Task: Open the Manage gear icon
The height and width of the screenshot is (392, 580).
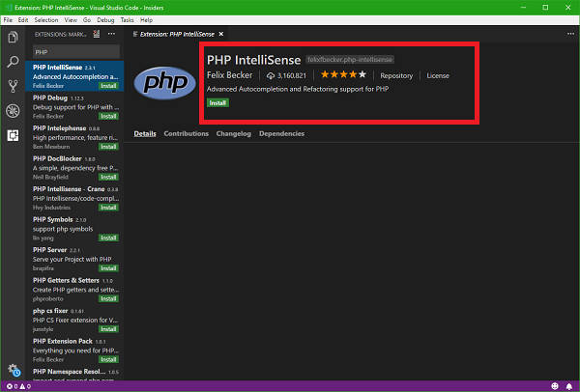Action: click(13, 369)
